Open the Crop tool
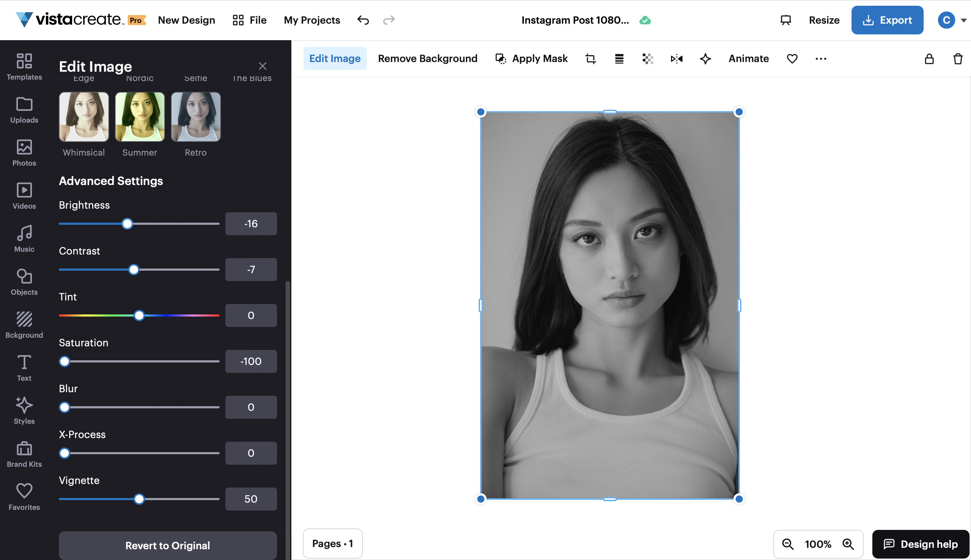971x560 pixels. [x=590, y=58]
